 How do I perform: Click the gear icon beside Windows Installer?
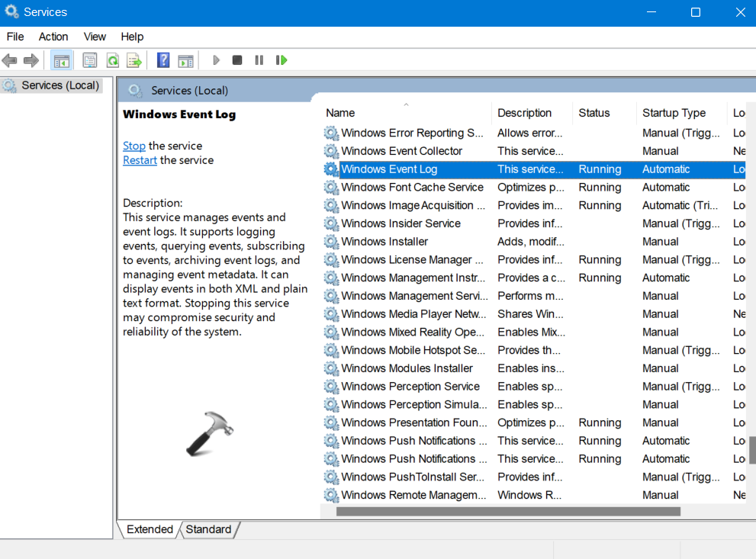click(331, 242)
